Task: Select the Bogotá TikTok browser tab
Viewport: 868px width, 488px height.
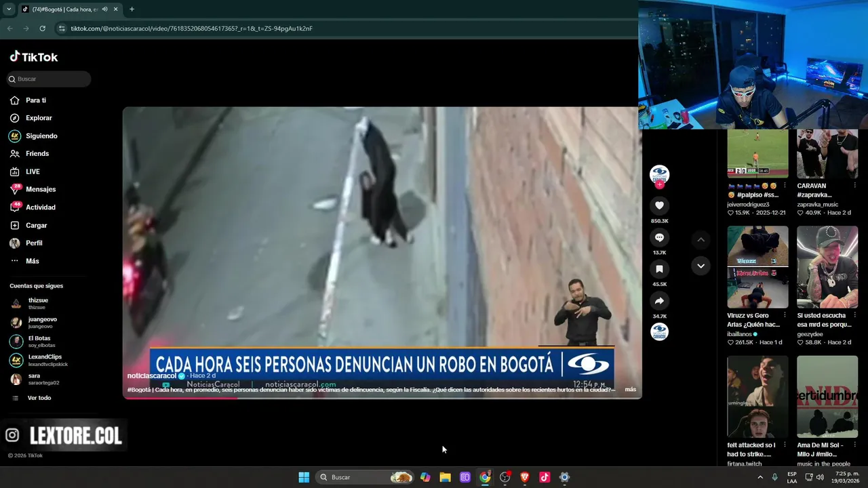Action: point(69,9)
